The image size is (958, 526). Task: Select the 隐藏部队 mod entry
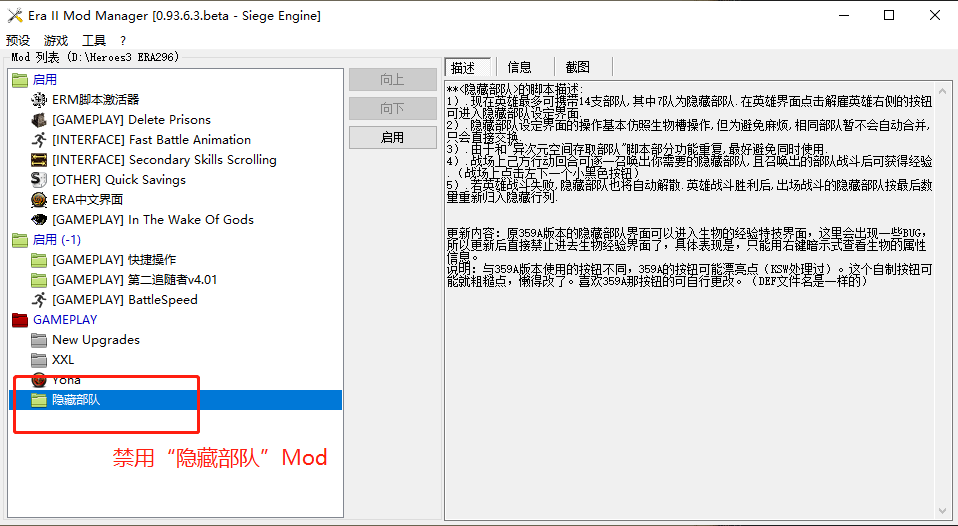76,400
